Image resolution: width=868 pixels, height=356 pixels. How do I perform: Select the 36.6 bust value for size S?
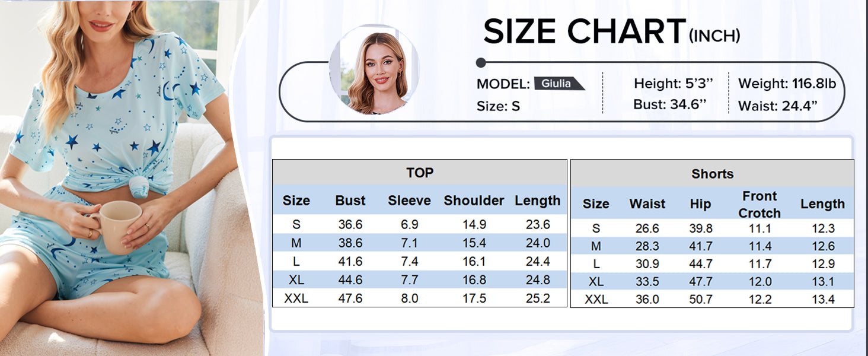click(x=350, y=225)
